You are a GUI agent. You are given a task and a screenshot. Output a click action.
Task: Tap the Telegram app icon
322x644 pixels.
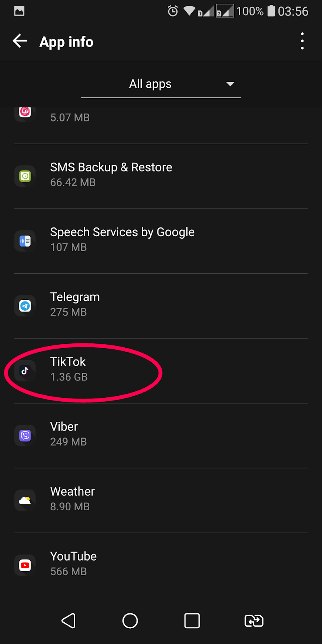(x=25, y=306)
